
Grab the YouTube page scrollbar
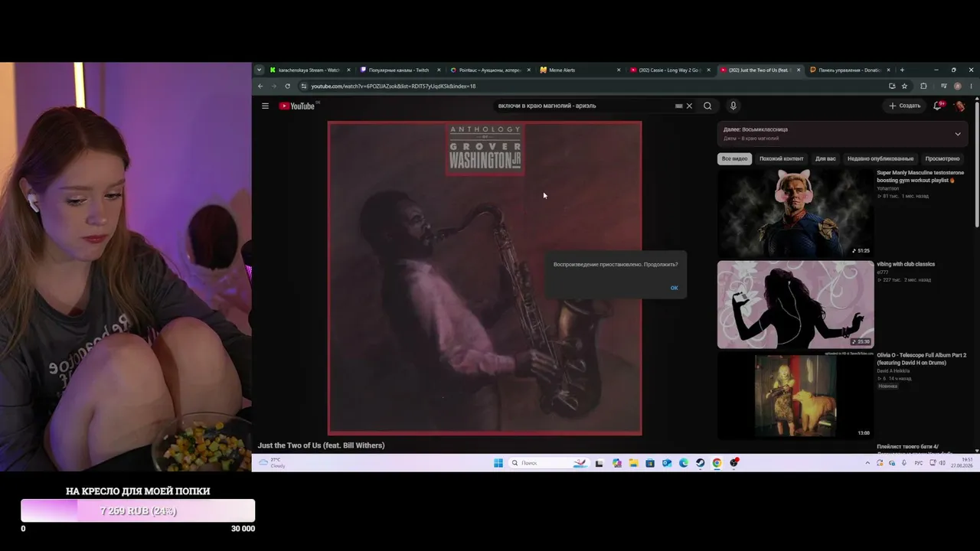pos(977,164)
